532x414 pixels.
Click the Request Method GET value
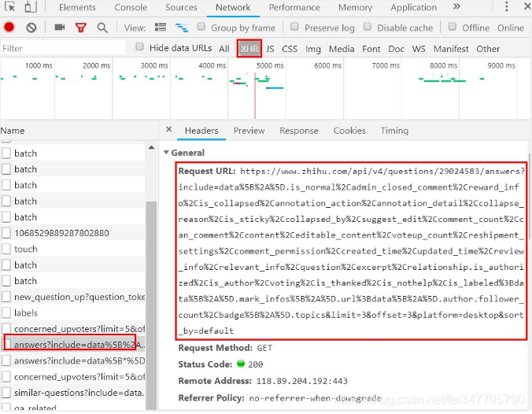pos(264,348)
